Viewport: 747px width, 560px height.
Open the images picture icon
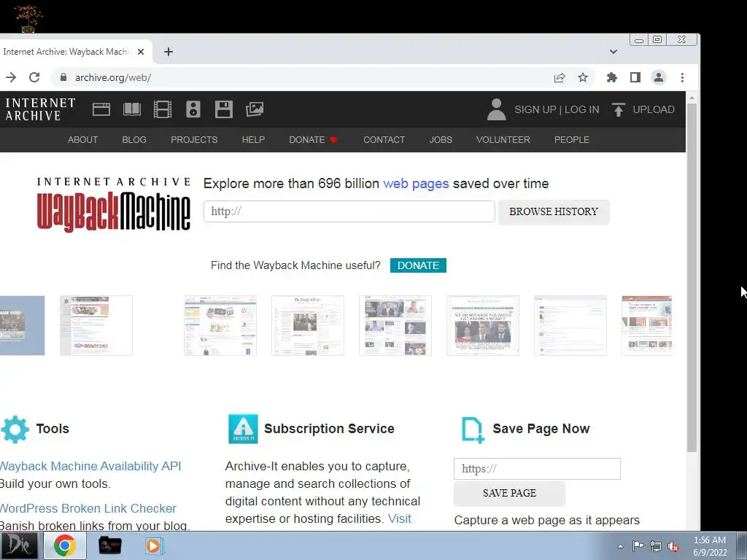pyautogui.click(x=255, y=109)
